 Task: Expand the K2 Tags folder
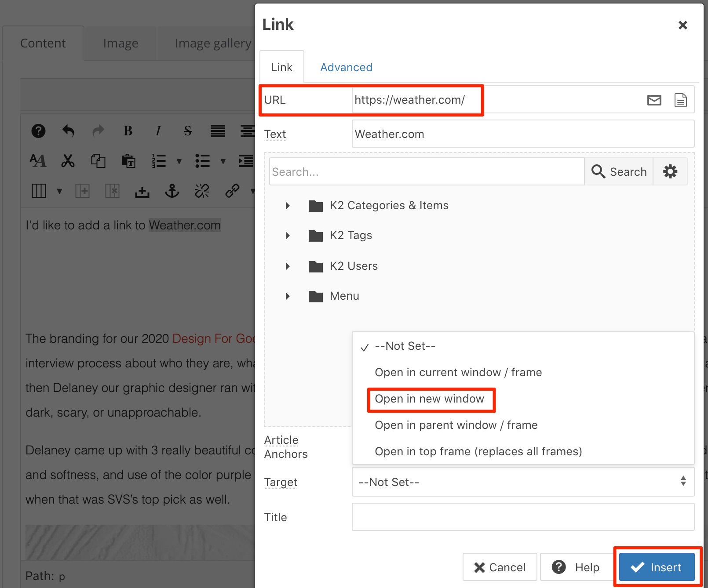point(288,236)
